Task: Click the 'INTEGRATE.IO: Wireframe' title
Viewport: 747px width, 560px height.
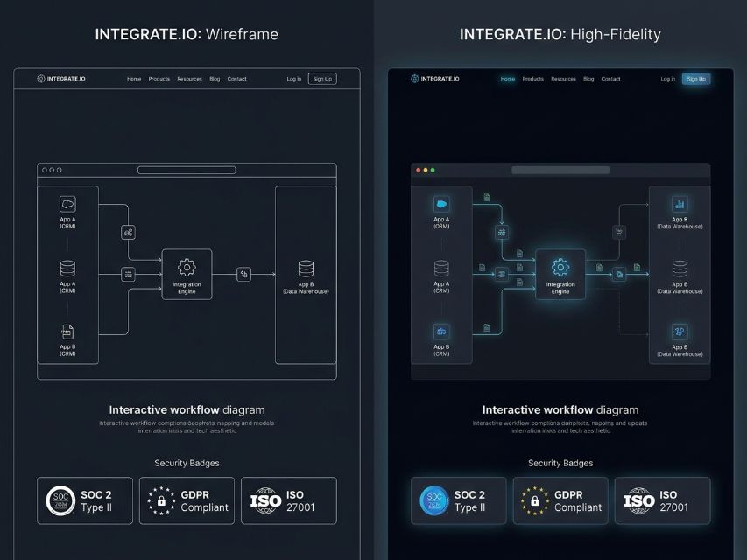Action: (x=187, y=34)
